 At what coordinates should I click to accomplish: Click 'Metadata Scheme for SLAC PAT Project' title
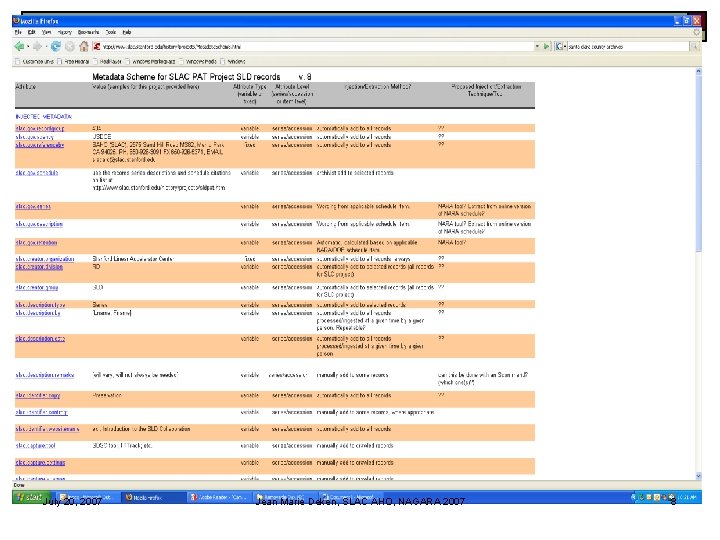(186, 77)
